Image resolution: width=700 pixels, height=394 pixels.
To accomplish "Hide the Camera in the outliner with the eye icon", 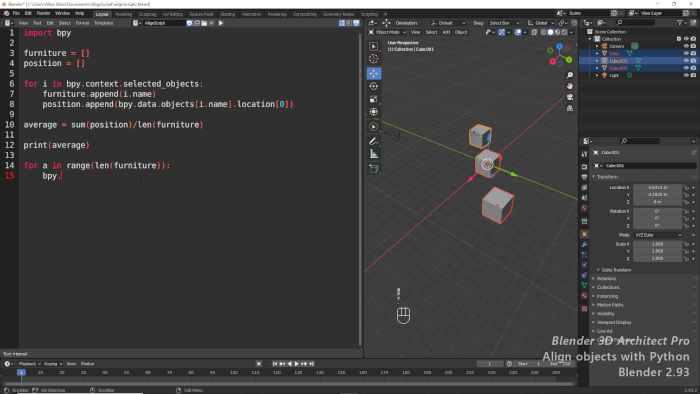I will (x=686, y=46).
